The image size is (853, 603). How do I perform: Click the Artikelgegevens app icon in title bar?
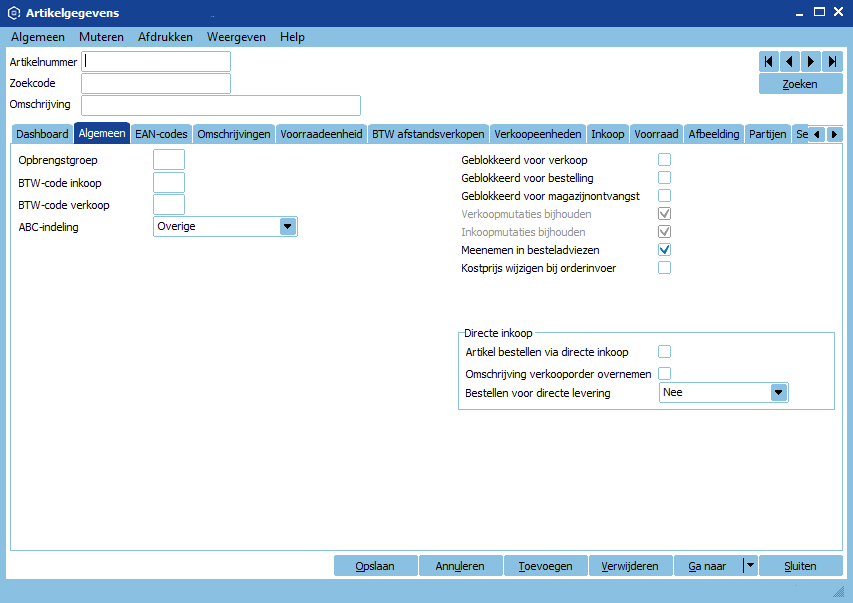(x=14, y=13)
